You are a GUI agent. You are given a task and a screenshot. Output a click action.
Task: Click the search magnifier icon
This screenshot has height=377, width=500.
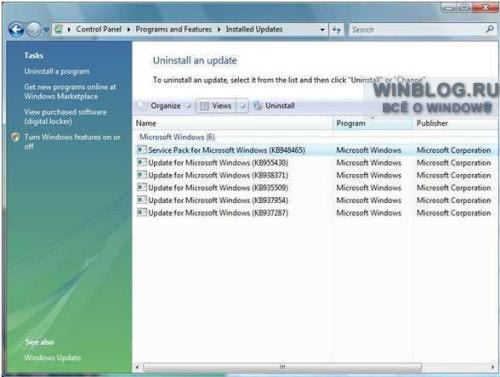tap(489, 29)
